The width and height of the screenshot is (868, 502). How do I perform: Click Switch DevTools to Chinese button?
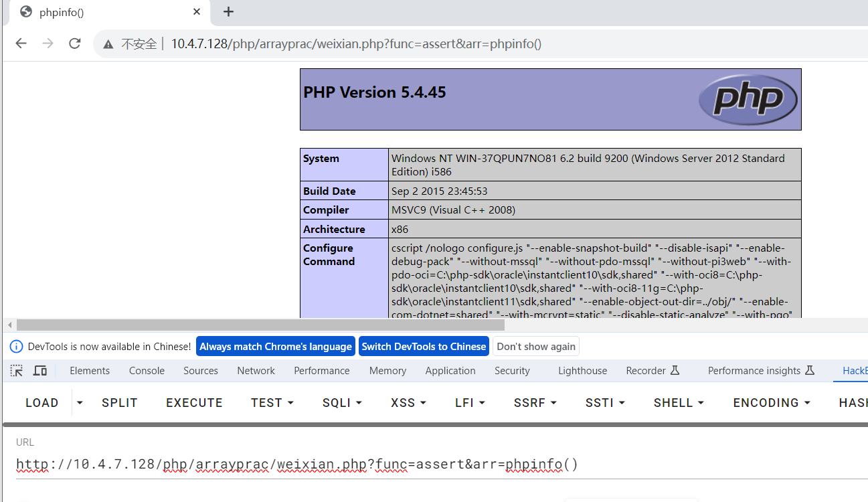point(424,346)
